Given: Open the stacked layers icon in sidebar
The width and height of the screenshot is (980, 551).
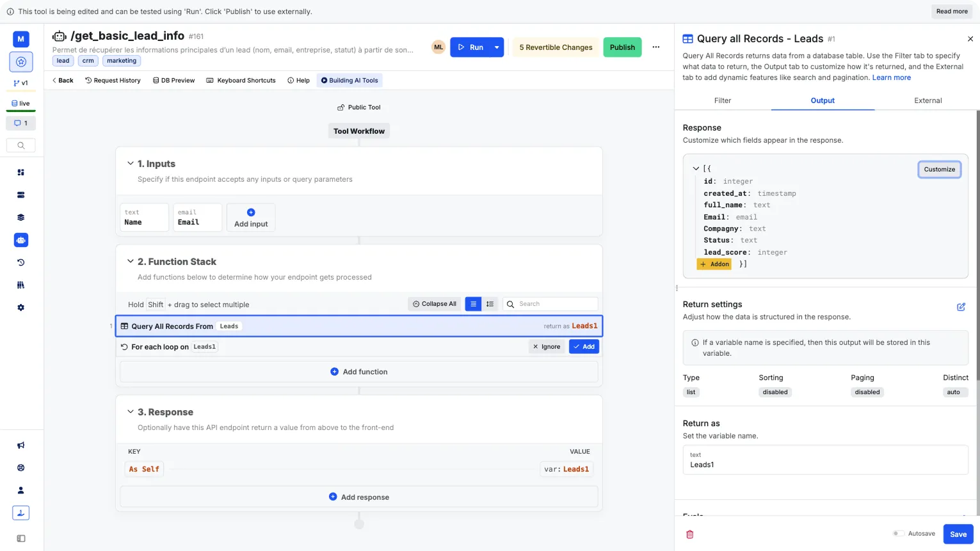Looking at the screenshot, I should (x=21, y=218).
